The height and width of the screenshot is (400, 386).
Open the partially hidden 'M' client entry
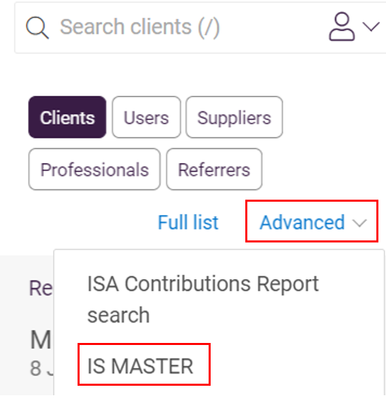(x=41, y=340)
